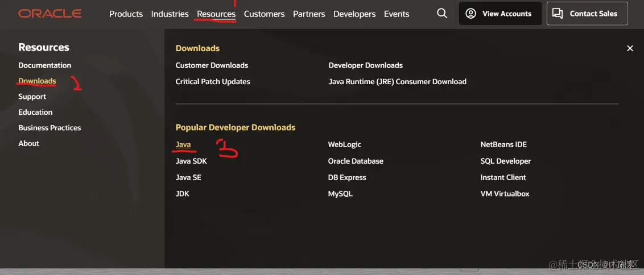
Task: Open the Customers menu
Action: [264, 14]
